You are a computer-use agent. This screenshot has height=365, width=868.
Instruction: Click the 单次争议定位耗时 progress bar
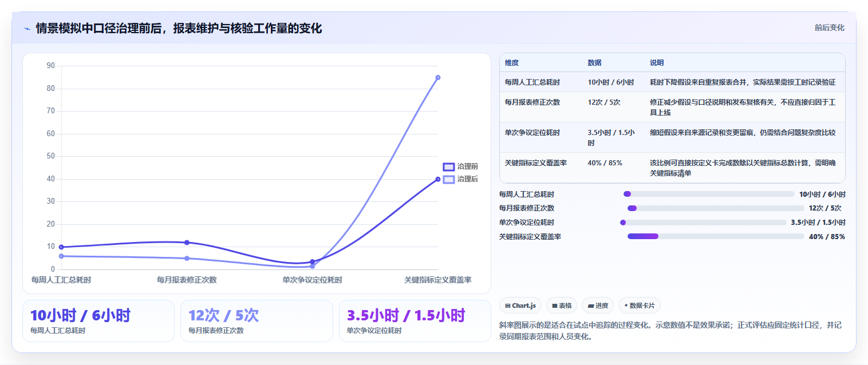(703, 223)
